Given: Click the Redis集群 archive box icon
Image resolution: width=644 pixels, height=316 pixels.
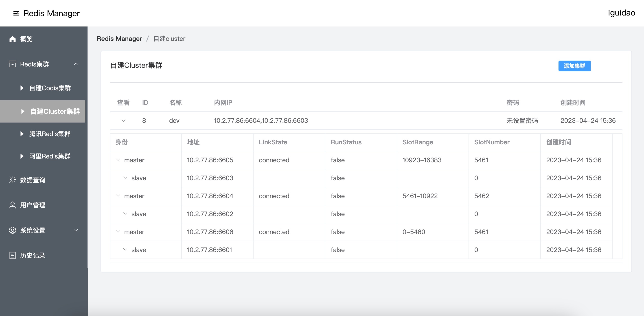Looking at the screenshot, I should click(13, 64).
